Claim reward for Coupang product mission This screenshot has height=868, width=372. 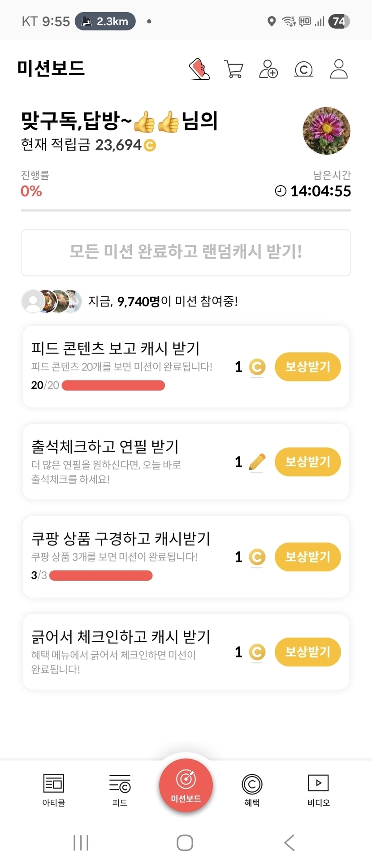pyautogui.click(x=307, y=557)
